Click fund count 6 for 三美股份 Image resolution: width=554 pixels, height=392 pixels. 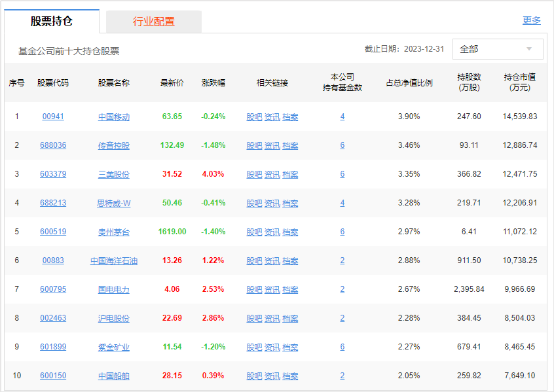(342, 174)
